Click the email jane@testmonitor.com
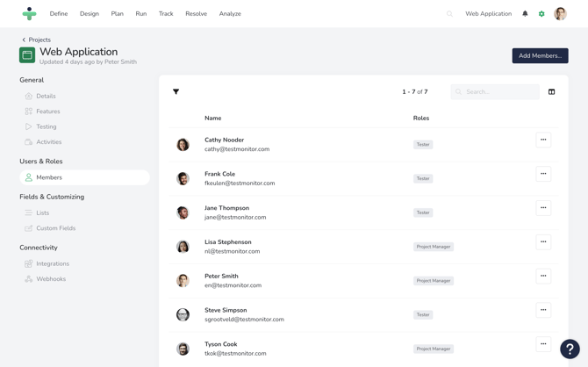 click(x=235, y=217)
